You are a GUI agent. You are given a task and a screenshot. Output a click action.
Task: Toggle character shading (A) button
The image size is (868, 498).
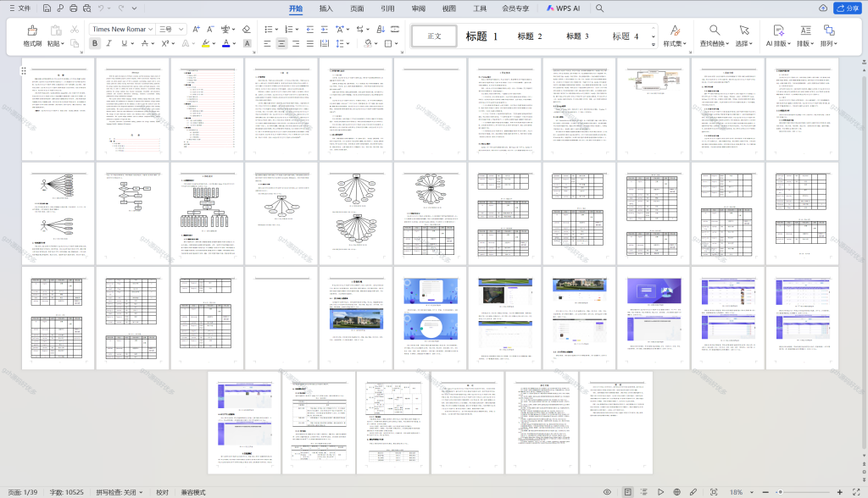point(247,43)
